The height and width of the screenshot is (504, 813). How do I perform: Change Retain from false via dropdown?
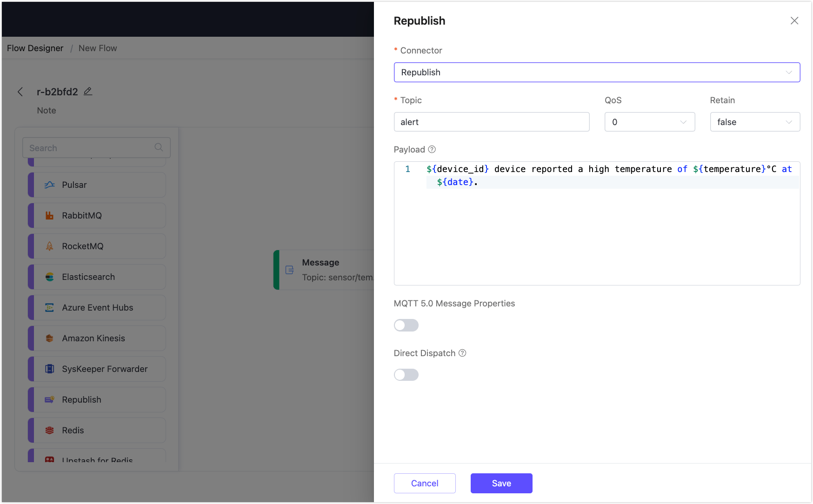(755, 122)
